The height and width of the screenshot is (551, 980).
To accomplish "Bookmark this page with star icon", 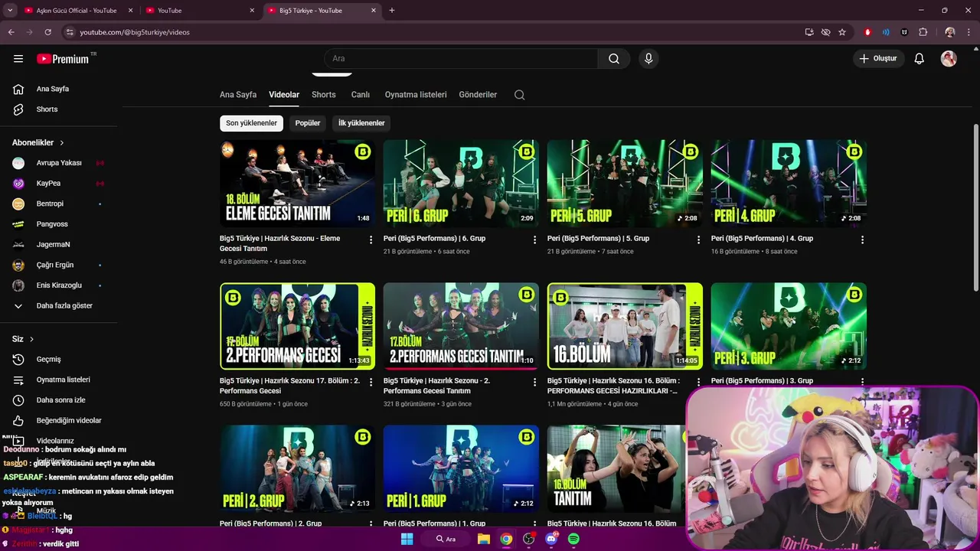I will [x=842, y=32].
